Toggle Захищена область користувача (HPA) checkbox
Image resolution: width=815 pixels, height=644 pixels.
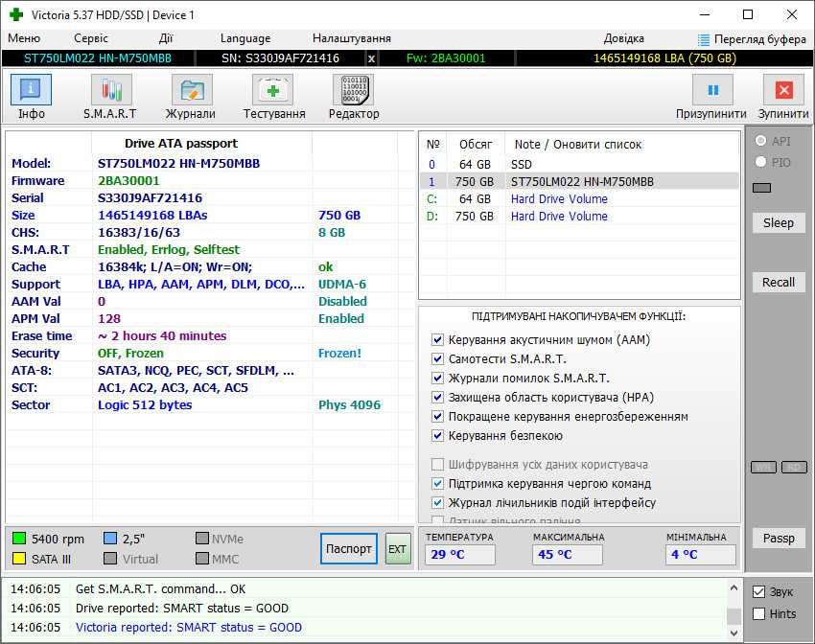coord(437,398)
